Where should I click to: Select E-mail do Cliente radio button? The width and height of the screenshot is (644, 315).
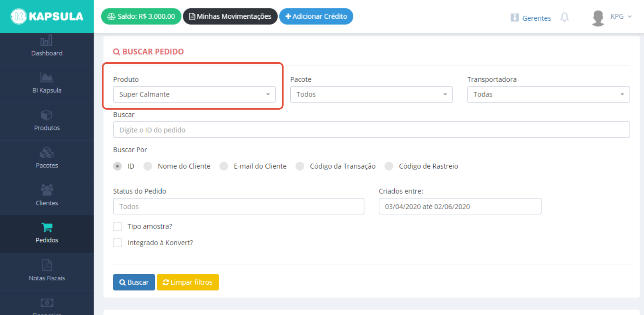click(x=224, y=166)
